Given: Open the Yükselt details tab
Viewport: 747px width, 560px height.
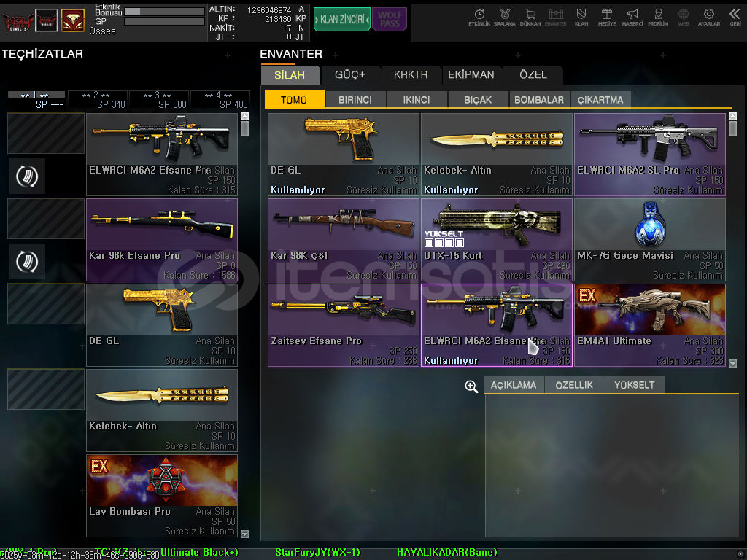Looking at the screenshot, I should (x=635, y=385).
